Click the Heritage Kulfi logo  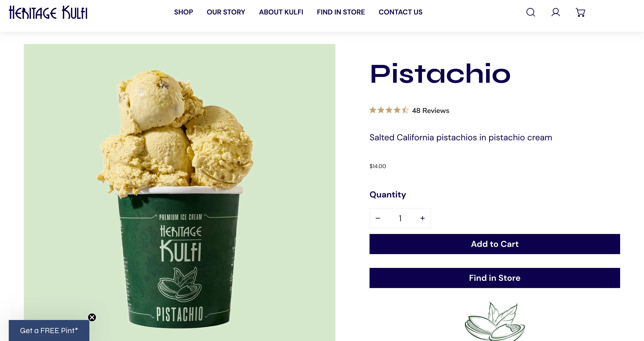pyautogui.click(x=48, y=12)
